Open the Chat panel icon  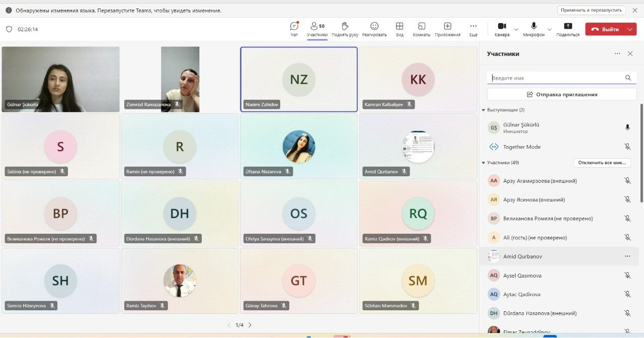pyautogui.click(x=294, y=27)
